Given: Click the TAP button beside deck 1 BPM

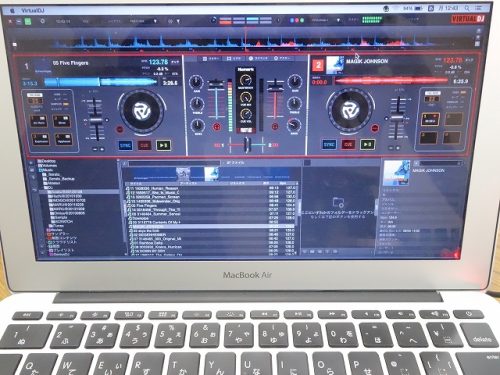Looking at the screenshot, I should point(175,62).
